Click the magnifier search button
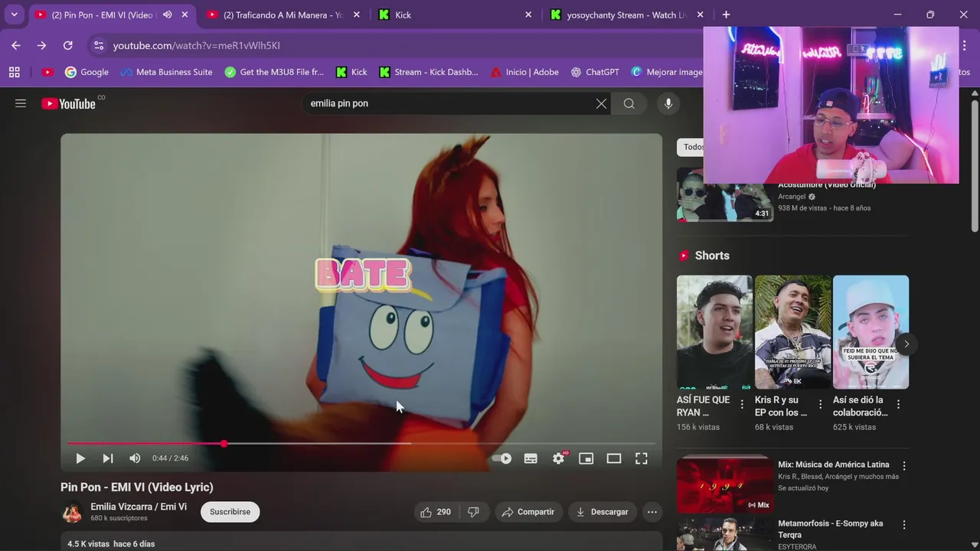The width and height of the screenshot is (980, 551). point(629,103)
